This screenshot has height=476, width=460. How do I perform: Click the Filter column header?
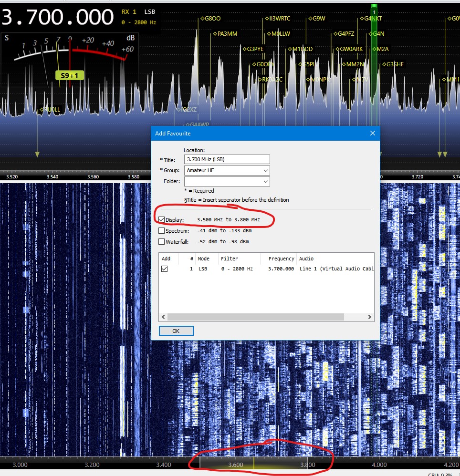tap(230, 259)
